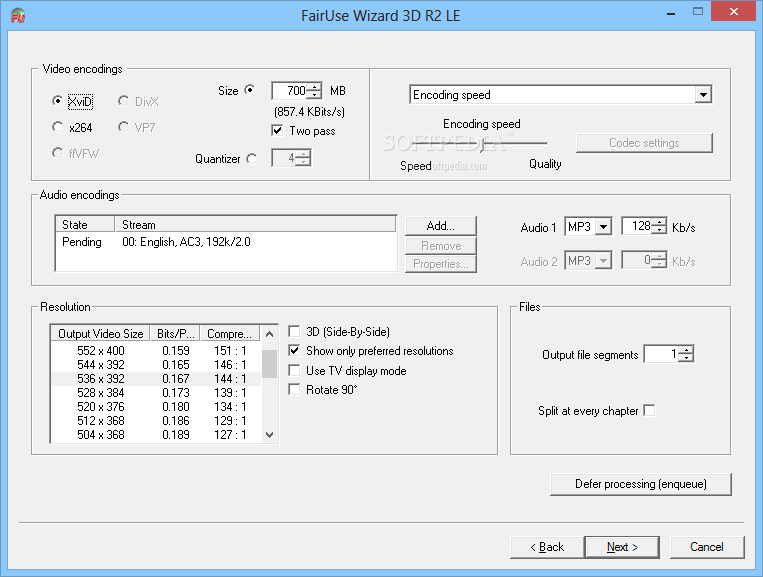
Task: Close the FairUse Wizard window
Action: 734,12
